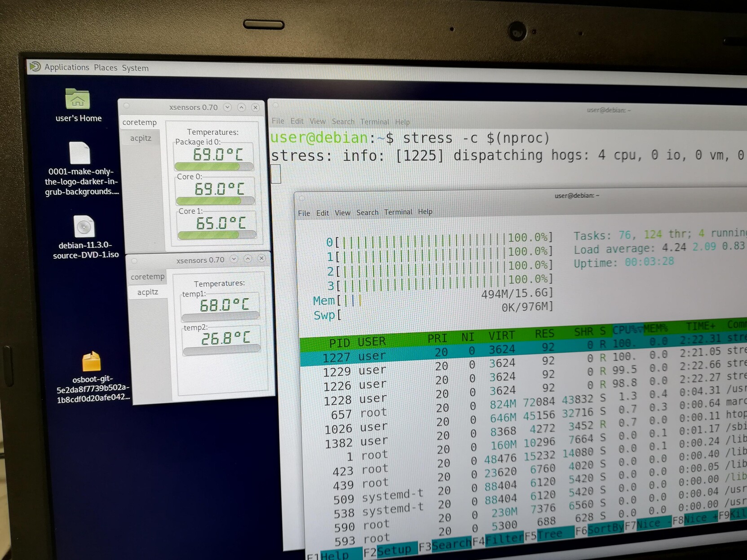Screen dimensions: 747x560
Task: Click the Mem usage meter in htop
Action: coord(433,297)
